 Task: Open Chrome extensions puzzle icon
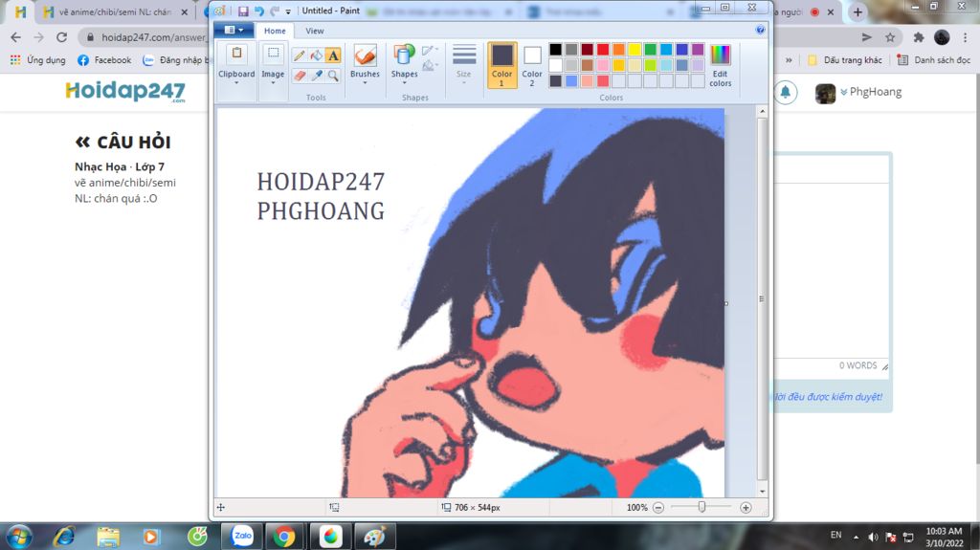click(x=918, y=37)
